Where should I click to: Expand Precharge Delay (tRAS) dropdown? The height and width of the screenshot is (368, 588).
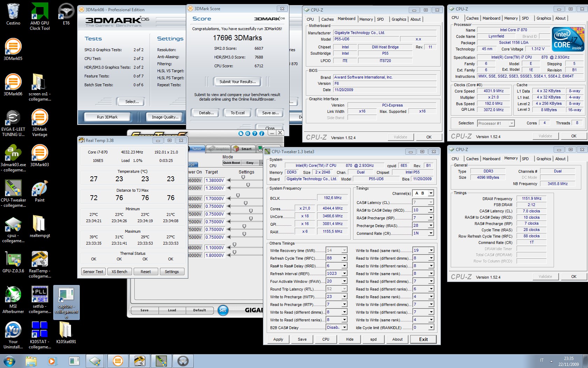tap(423, 225)
